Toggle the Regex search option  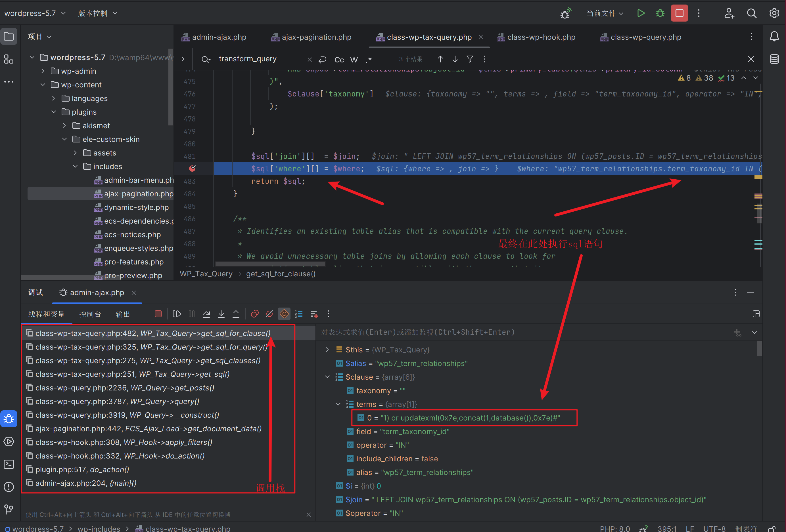369,60
